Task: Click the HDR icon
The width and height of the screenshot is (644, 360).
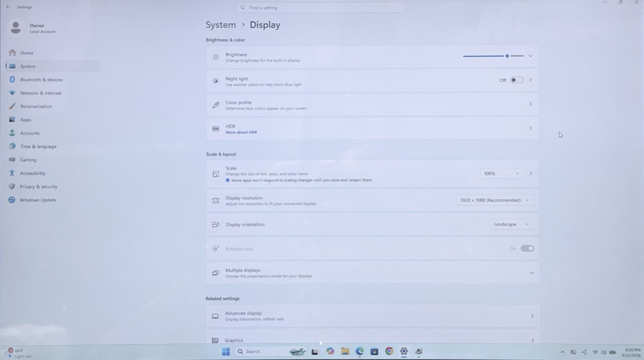Action: click(216, 129)
